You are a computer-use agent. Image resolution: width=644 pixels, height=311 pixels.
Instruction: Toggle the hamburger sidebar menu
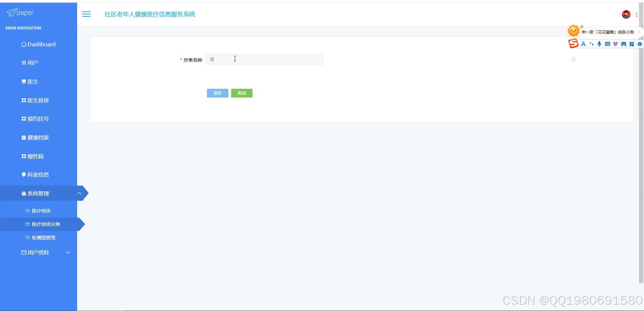tap(86, 14)
